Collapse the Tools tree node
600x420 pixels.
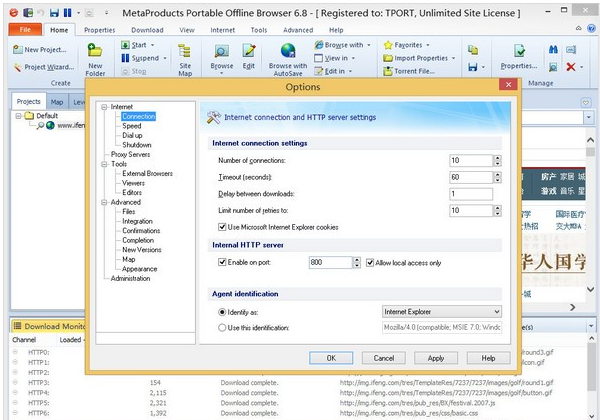(x=104, y=164)
